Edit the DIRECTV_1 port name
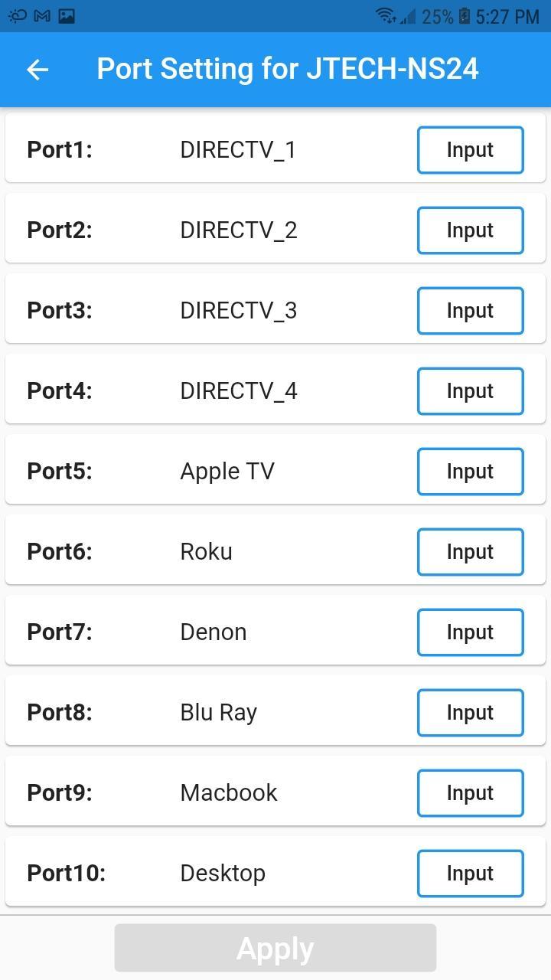 [238, 150]
